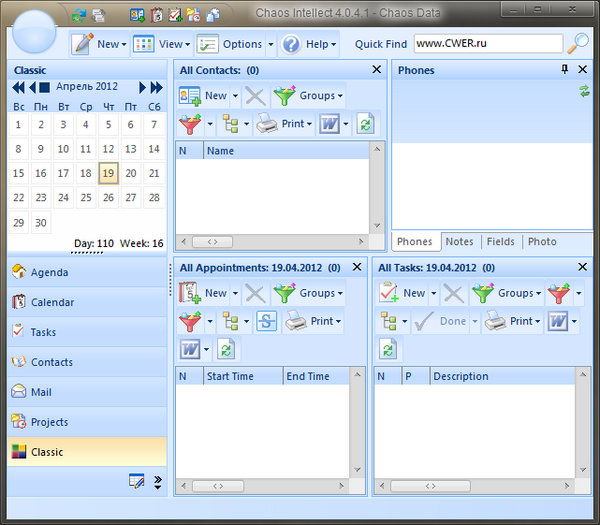Click the refresh icon in Appointments panel

pyautogui.click(x=226, y=349)
